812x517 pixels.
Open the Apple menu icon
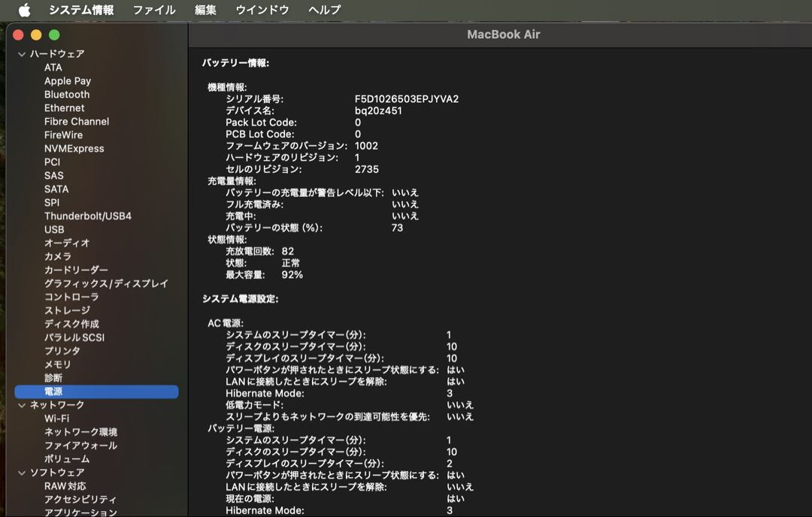point(24,10)
